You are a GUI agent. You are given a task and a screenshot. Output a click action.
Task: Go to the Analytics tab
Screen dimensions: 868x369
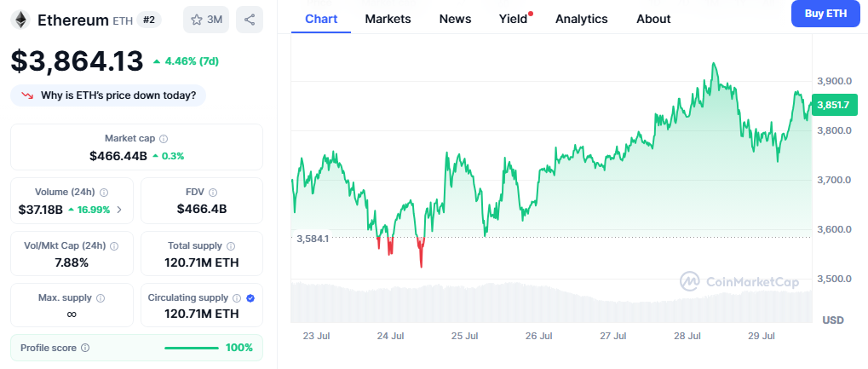click(581, 19)
